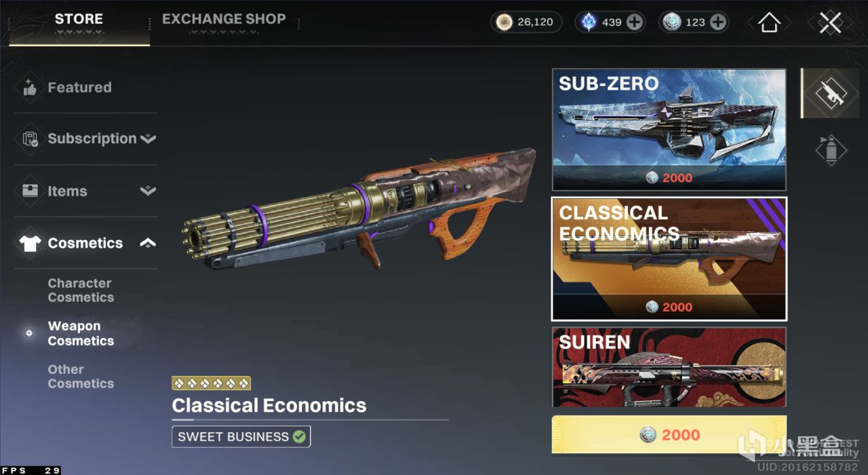
Task: Open the home screen icon
Action: click(768, 22)
